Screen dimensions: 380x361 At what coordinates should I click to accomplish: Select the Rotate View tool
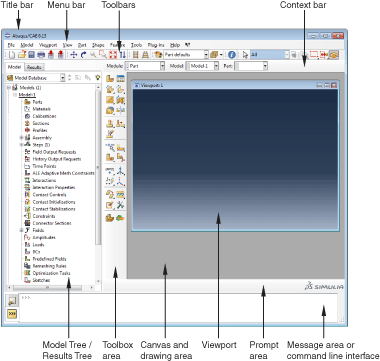pos(84,55)
